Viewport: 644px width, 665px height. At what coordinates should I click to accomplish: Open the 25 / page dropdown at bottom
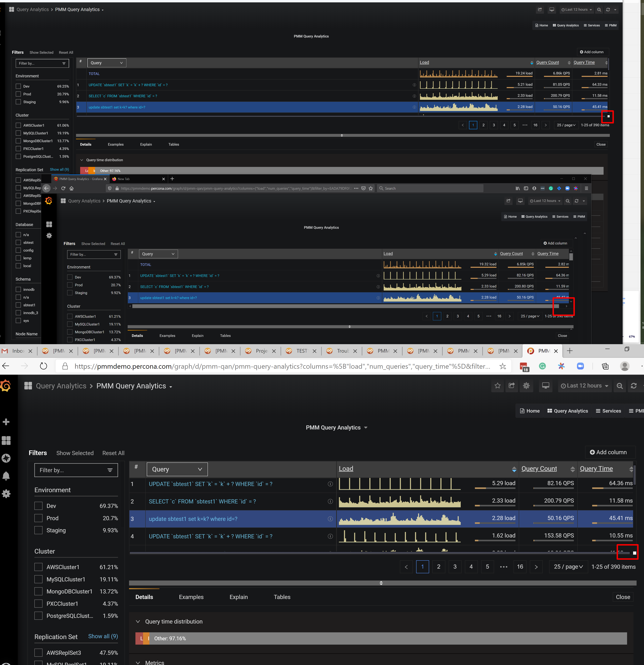tap(568, 567)
